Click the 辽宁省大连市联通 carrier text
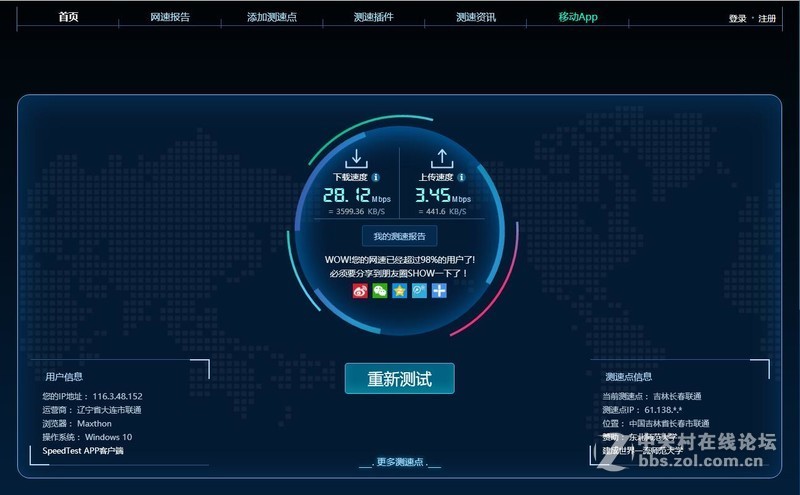 [x=109, y=410]
